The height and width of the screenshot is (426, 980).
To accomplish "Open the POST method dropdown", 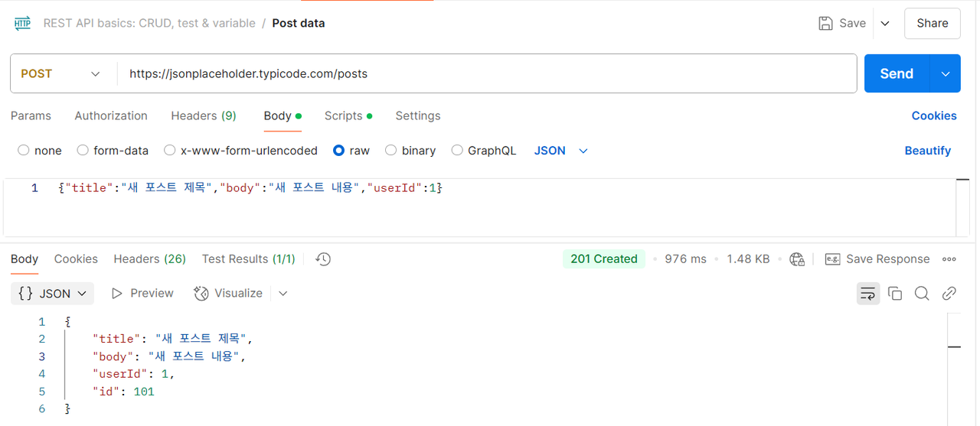I will 60,73.
